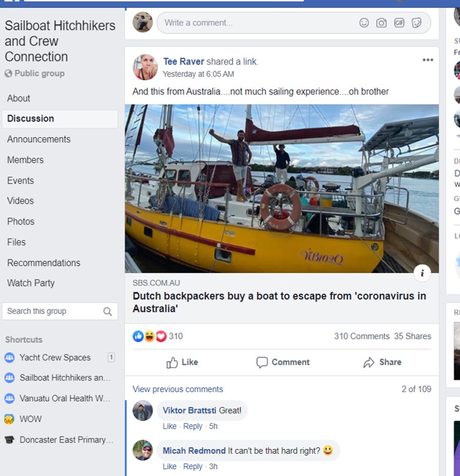Like the Tee Raver post
The width and height of the screenshot is (460, 476).
tap(182, 362)
